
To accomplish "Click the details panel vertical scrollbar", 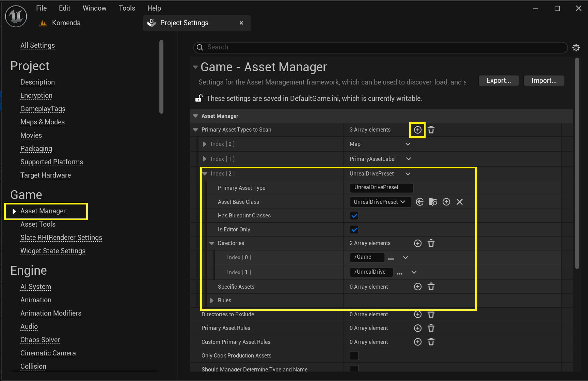I will pos(577,164).
